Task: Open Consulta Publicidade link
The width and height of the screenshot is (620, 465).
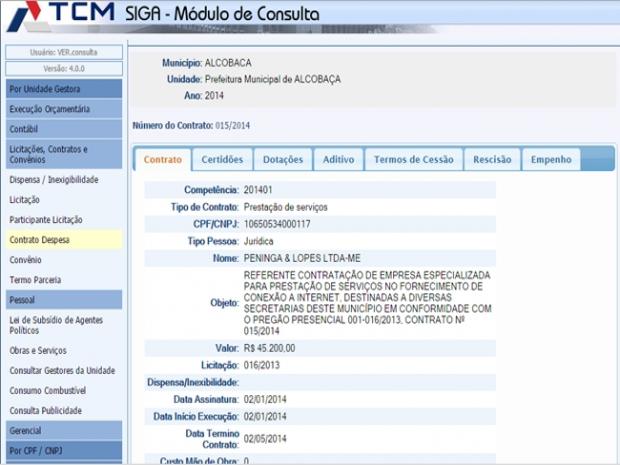Action: click(45, 410)
